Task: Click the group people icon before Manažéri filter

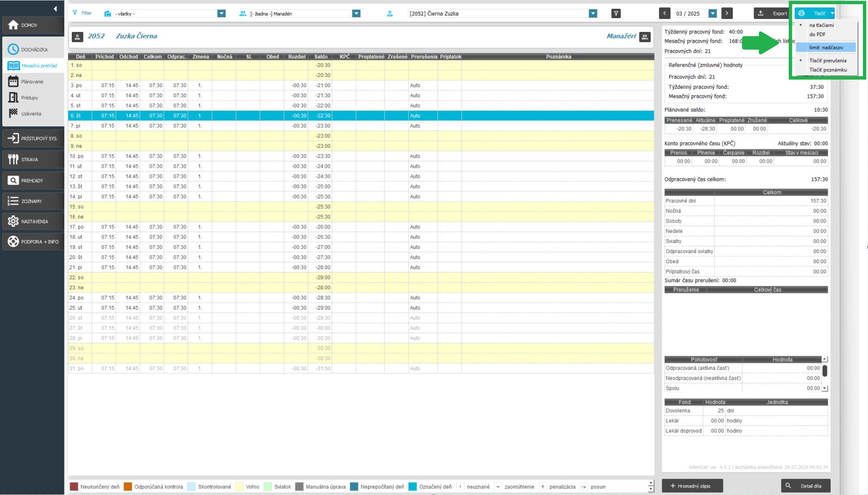Action: pos(242,13)
